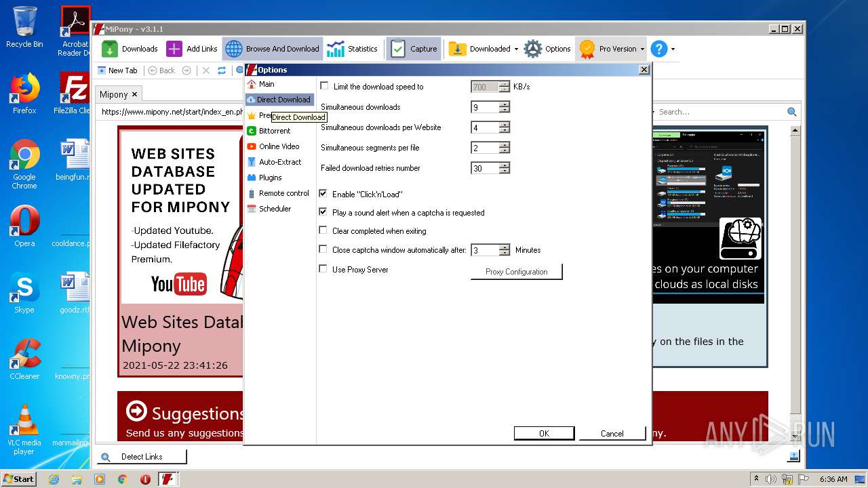Open the Skype desktop shortcut

click(x=24, y=293)
